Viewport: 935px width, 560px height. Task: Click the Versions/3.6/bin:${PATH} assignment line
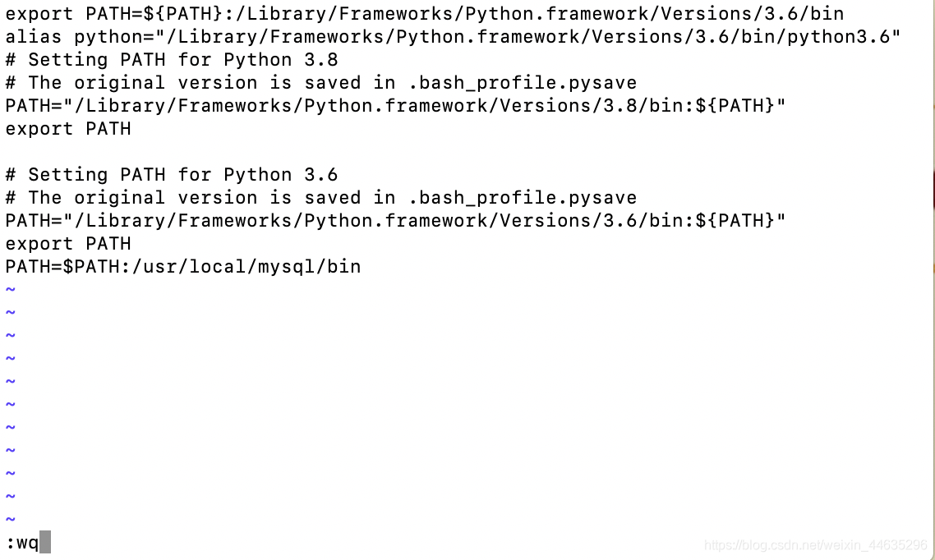click(396, 220)
